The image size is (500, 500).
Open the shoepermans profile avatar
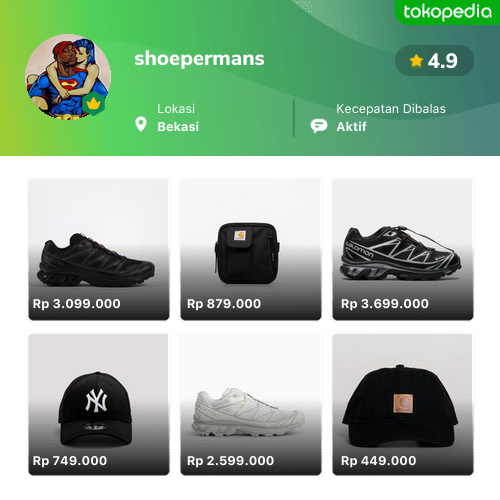[x=68, y=77]
